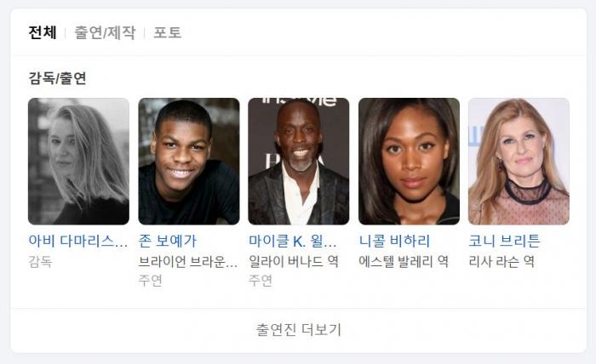
Task: Click the 브라이언 브라운... role text
Action: point(188,261)
